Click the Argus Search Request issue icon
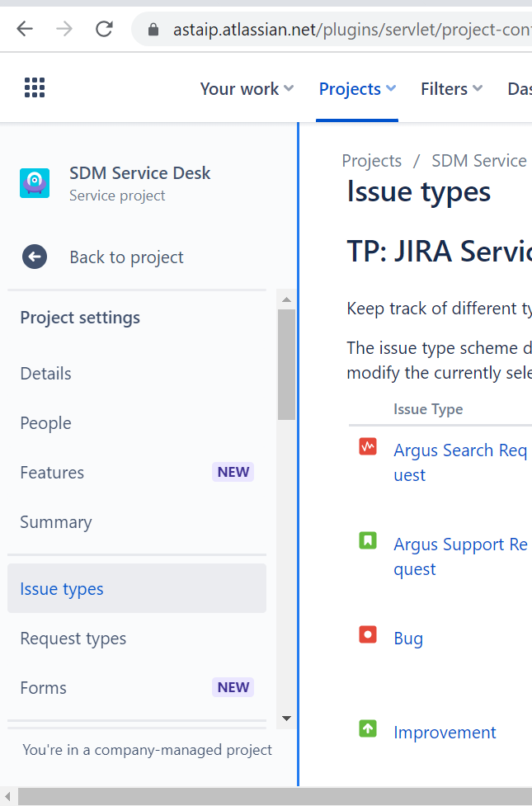Screen dimensions: 532x806 click(368, 446)
